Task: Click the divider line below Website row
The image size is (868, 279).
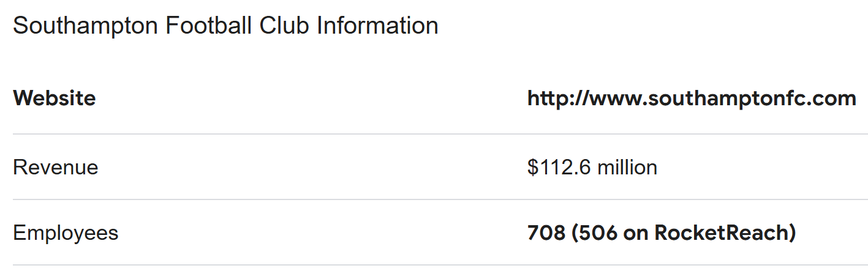Action: pyautogui.click(x=440, y=134)
